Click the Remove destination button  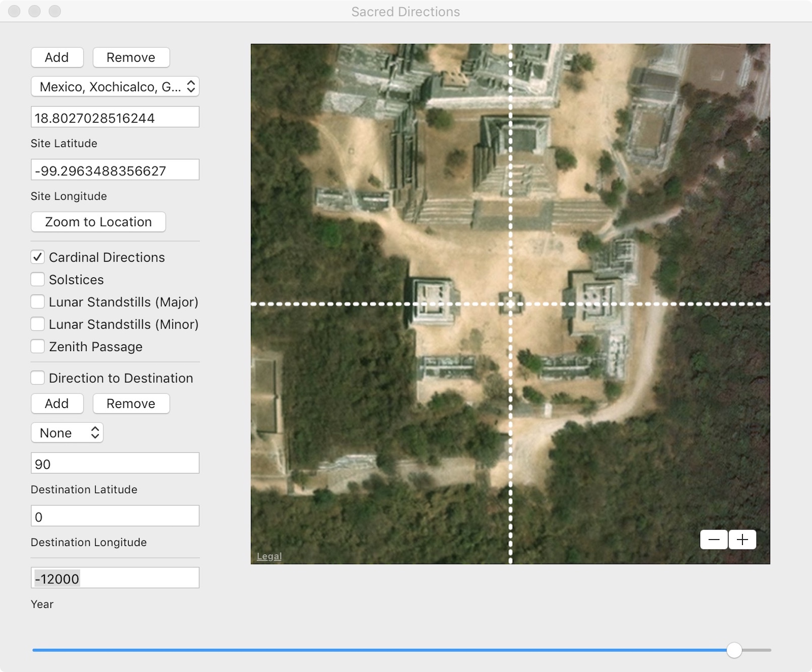point(131,404)
